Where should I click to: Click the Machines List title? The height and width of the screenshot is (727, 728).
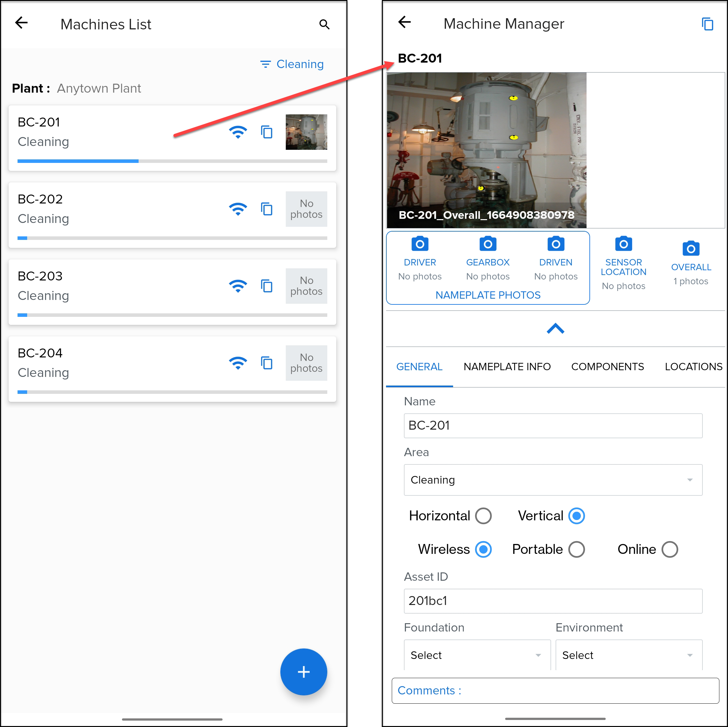click(106, 25)
